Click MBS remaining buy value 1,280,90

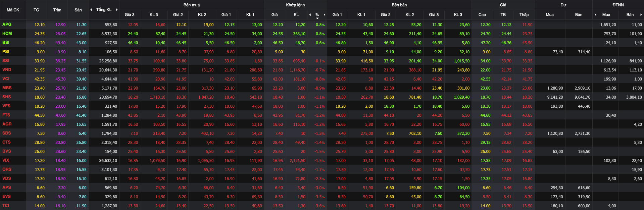[555, 88]
